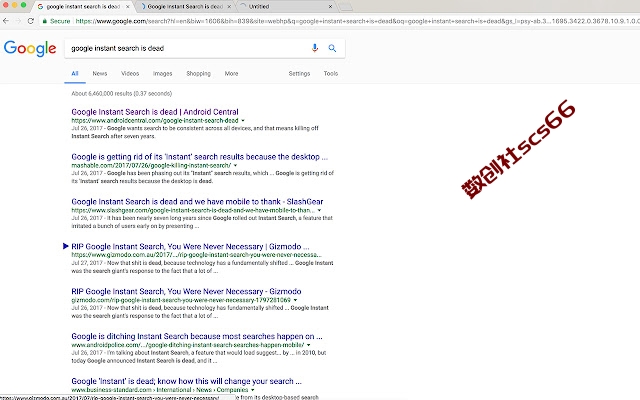Switch to the second tab 'Google Instant Search is dead'
640x400 pixels.
(184, 7)
